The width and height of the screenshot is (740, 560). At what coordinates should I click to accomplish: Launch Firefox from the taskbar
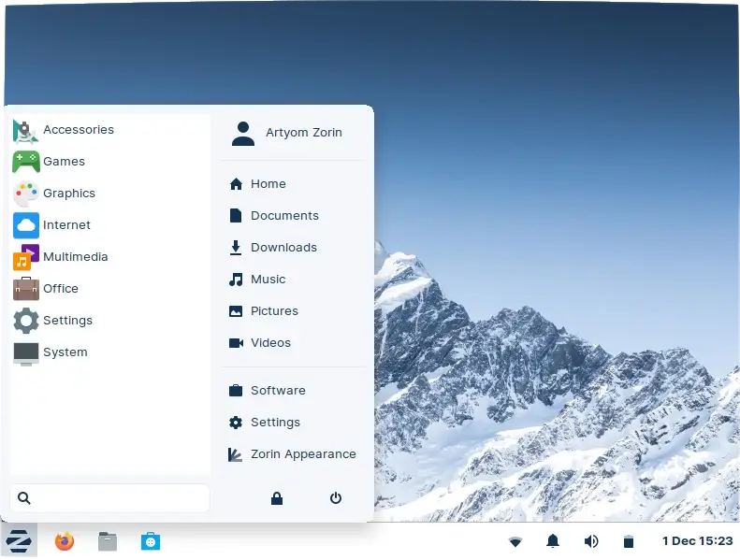[65, 541]
